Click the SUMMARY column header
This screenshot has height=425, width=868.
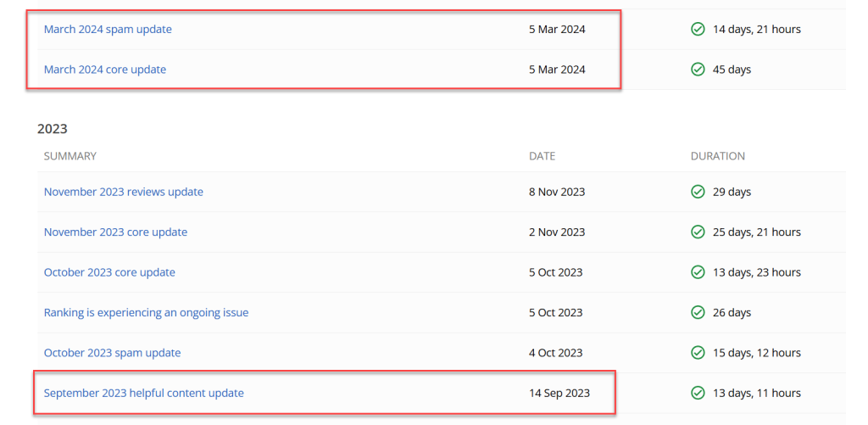[70, 156]
